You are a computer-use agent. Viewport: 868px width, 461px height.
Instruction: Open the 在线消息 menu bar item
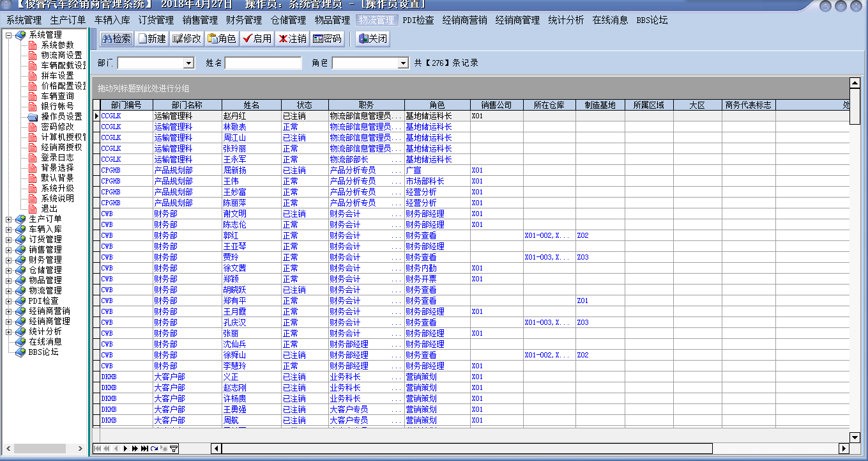pyautogui.click(x=610, y=20)
